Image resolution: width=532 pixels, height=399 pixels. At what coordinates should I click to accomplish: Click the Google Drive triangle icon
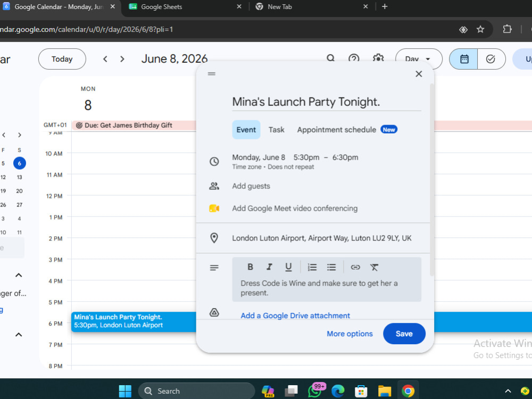(x=214, y=312)
